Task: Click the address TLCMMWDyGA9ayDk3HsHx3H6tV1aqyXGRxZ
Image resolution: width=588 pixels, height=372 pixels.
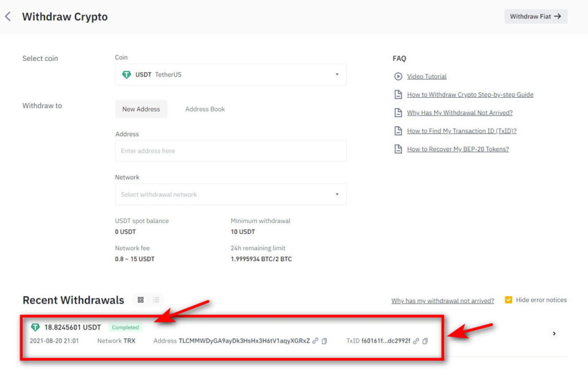Action: pyautogui.click(x=244, y=341)
